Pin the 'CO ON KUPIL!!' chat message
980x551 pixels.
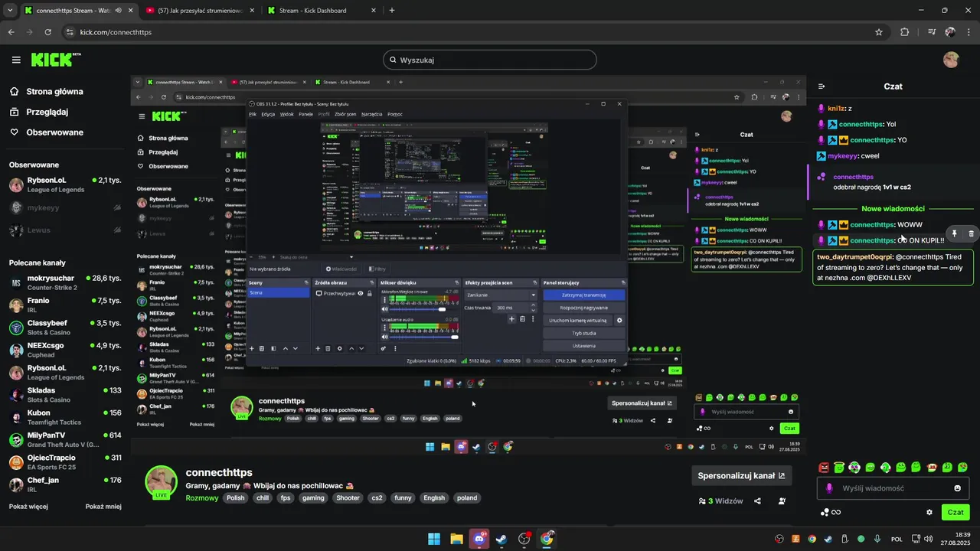point(955,233)
